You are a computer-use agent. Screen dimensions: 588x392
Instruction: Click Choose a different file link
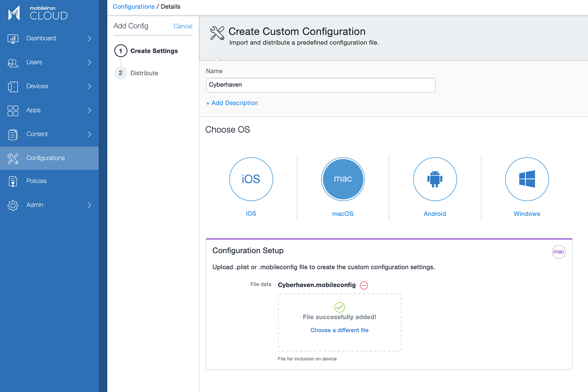click(x=339, y=330)
